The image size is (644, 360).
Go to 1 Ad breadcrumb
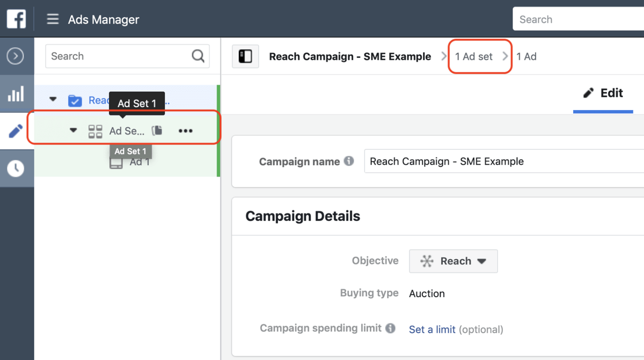(x=526, y=56)
